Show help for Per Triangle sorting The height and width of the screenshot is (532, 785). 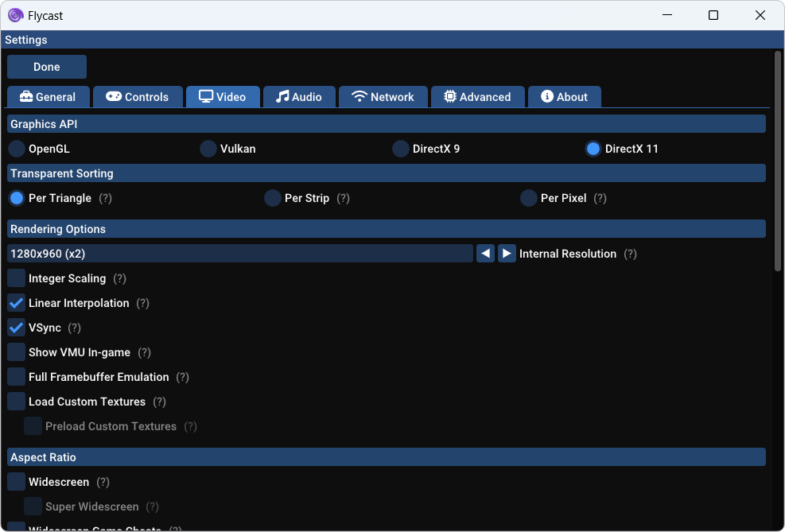[105, 198]
